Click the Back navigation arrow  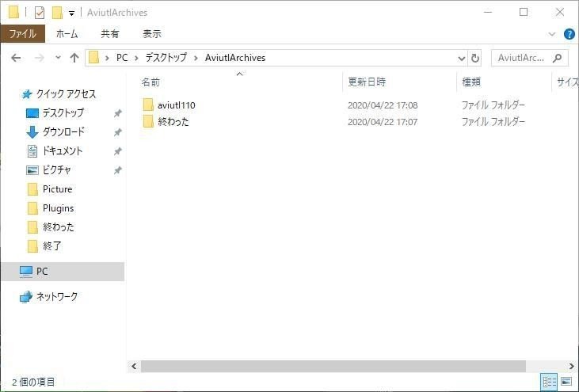16,58
